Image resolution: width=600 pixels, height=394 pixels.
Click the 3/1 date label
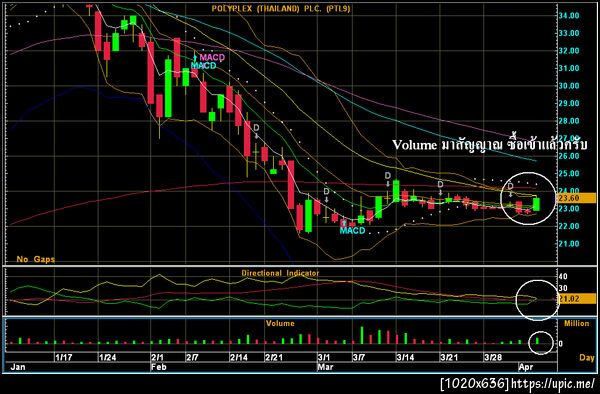click(324, 358)
